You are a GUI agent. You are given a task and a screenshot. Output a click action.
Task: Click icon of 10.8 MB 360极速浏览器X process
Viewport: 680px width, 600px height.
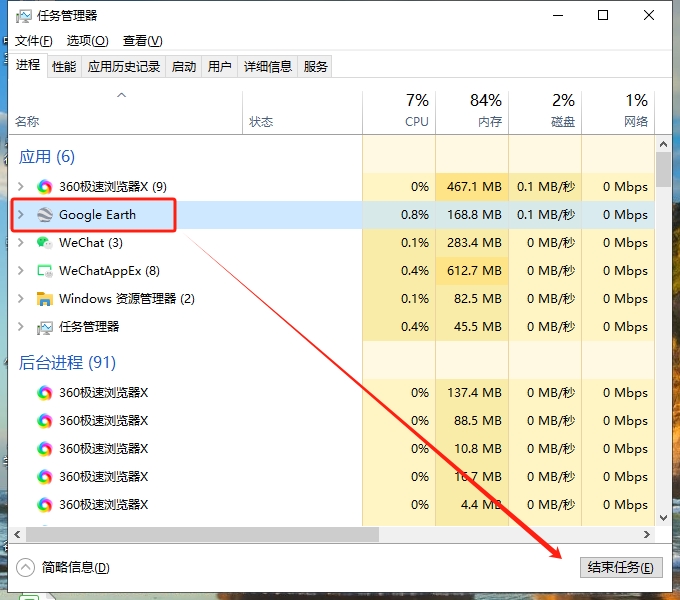(x=44, y=449)
